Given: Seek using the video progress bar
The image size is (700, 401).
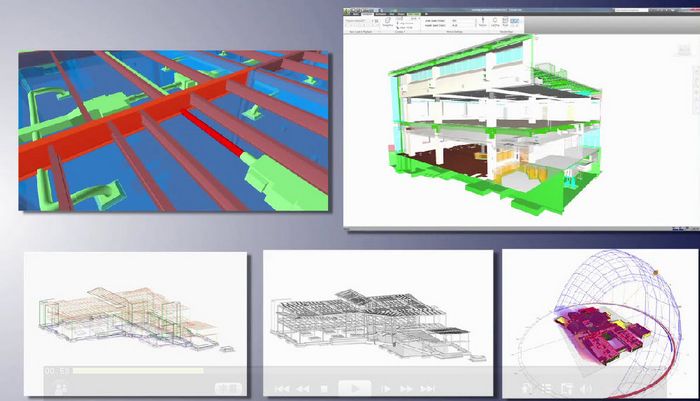Looking at the screenshot, I should pos(138,371).
